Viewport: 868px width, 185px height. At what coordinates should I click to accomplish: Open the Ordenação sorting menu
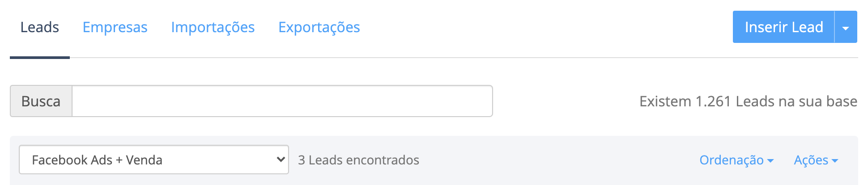(736, 160)
